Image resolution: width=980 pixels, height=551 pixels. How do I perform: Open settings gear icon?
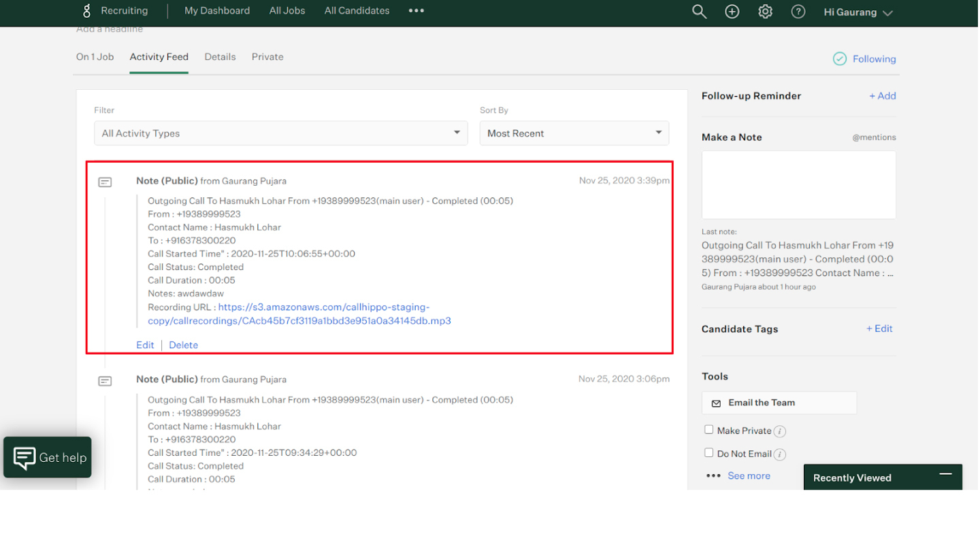766,12
